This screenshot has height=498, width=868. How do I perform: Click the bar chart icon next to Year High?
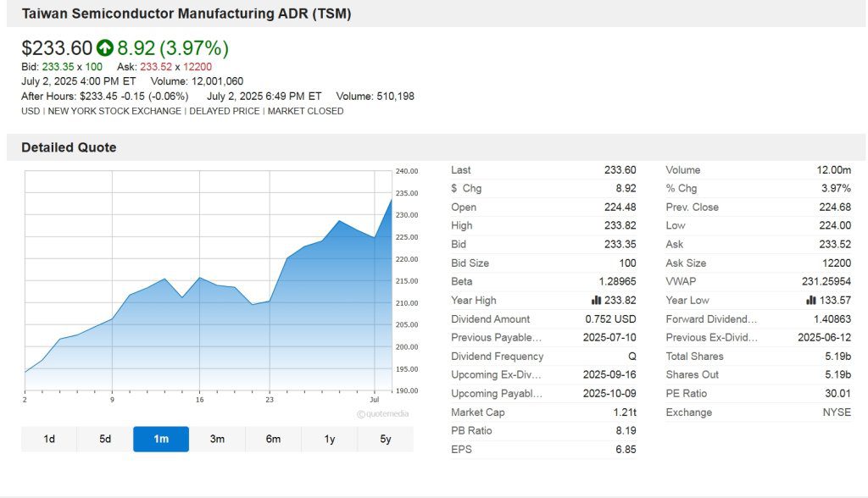[596, 301]
